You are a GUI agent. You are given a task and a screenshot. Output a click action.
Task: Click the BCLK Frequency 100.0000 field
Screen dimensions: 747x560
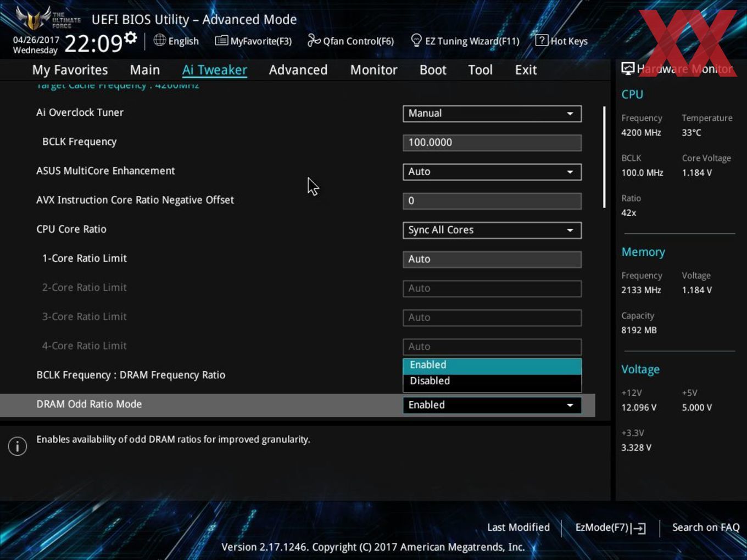492,143
